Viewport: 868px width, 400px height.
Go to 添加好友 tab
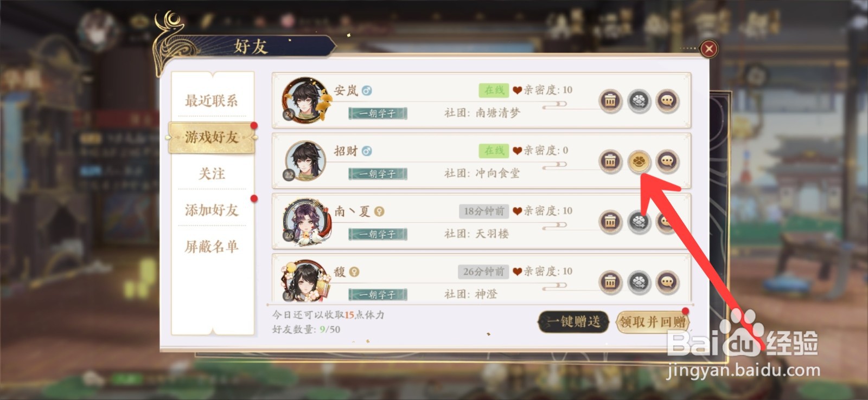(212, 210)
